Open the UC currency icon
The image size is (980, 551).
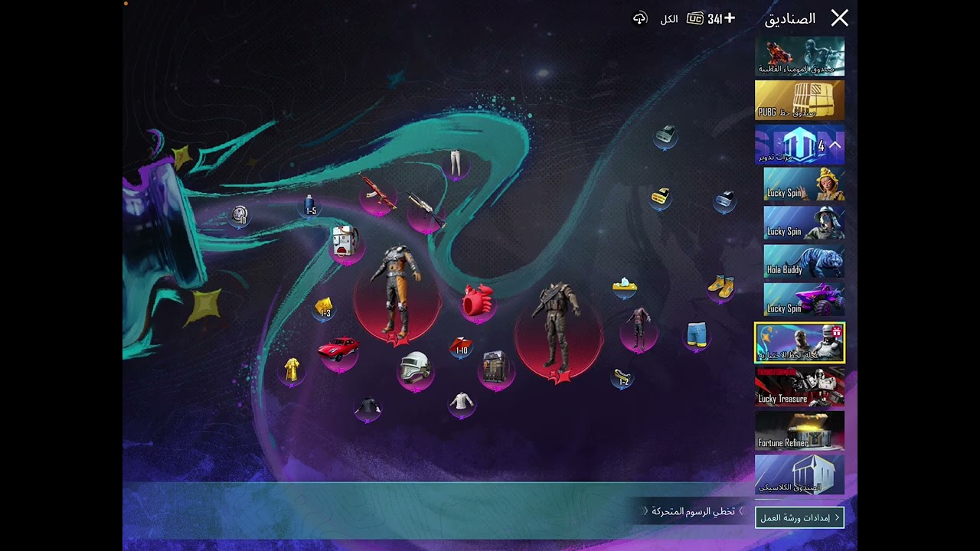[695, 18]
